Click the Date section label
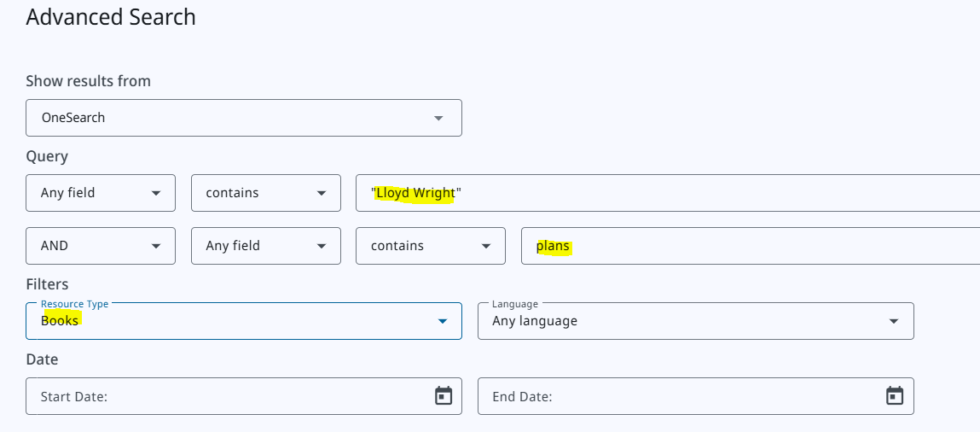Viewport: 980px width, 432px height. (42, 359)
